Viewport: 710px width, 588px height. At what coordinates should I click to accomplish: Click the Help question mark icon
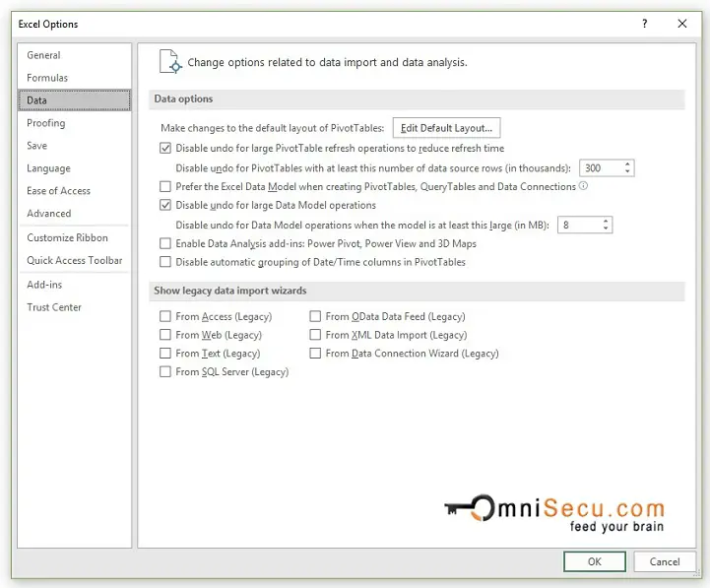(x=645, y=24)
